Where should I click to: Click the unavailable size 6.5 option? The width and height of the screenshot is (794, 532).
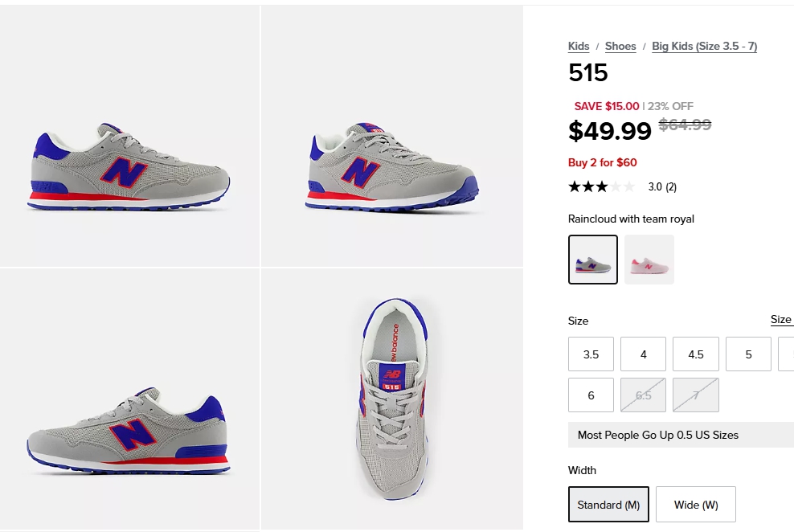coord(643,395)
